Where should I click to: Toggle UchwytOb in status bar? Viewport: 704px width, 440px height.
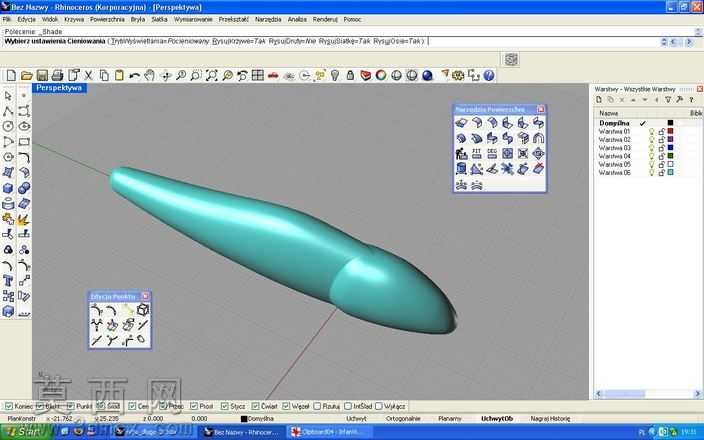[497, 418]
